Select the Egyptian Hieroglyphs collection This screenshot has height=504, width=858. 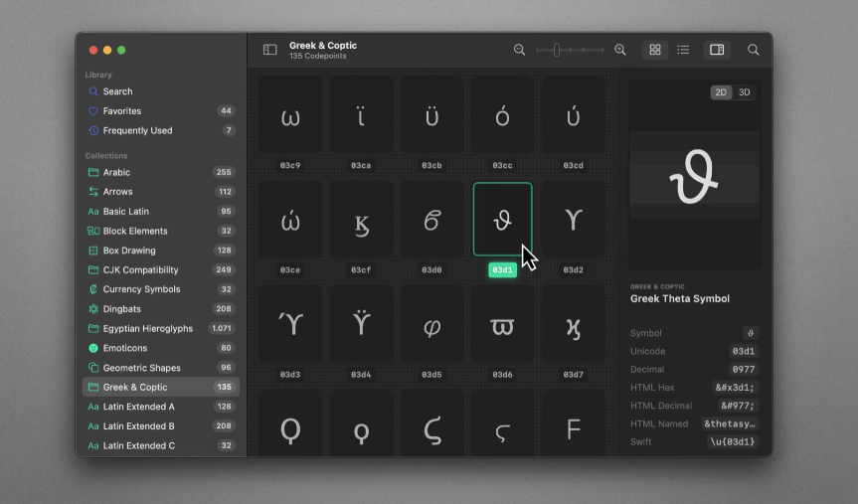coord(161,328)
